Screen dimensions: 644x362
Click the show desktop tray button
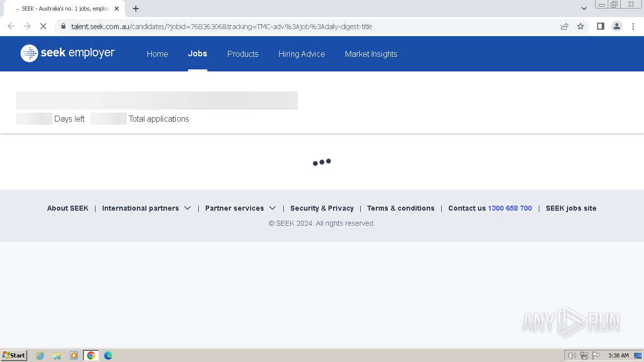pos(638,355)
